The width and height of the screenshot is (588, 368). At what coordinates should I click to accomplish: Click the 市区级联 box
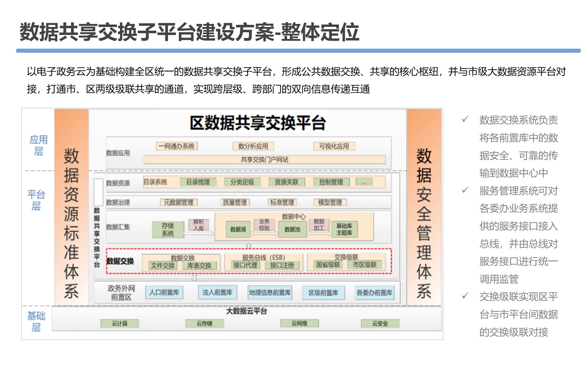[x=364, y=265]
